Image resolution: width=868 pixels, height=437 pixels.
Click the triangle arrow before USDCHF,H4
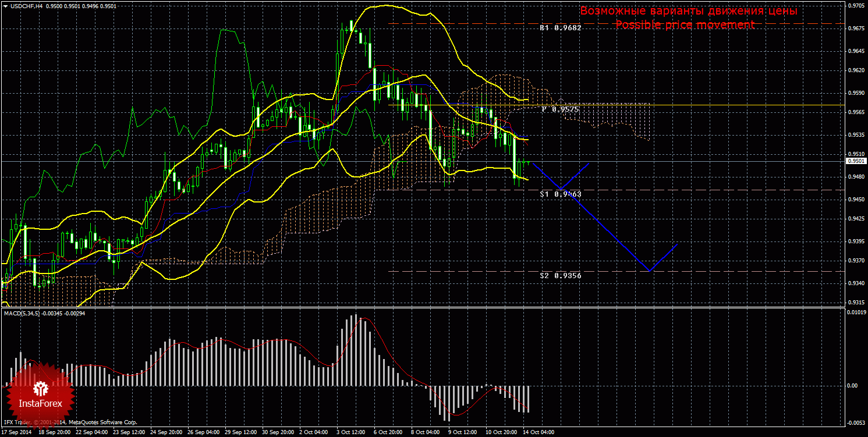(5, 6)
